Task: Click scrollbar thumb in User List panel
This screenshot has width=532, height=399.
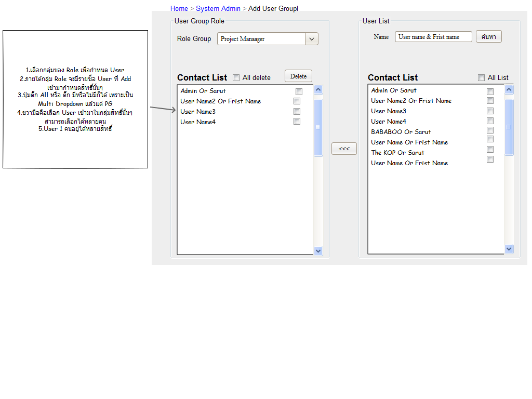Action: [x=509, y=127]
